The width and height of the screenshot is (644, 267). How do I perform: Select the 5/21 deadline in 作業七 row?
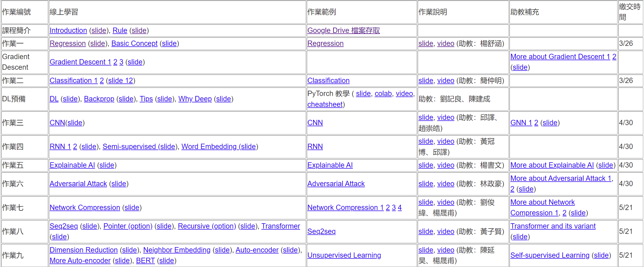click(626, 208)
